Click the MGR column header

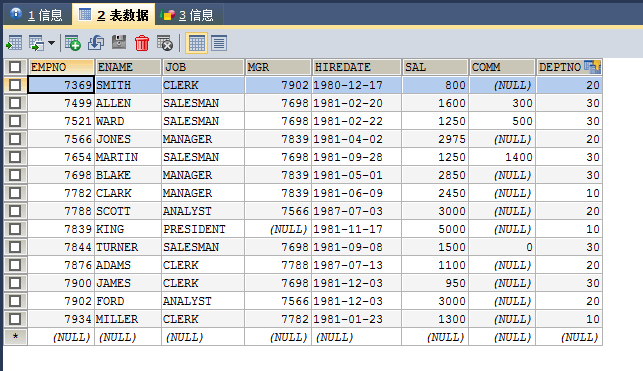coord(278,67)
